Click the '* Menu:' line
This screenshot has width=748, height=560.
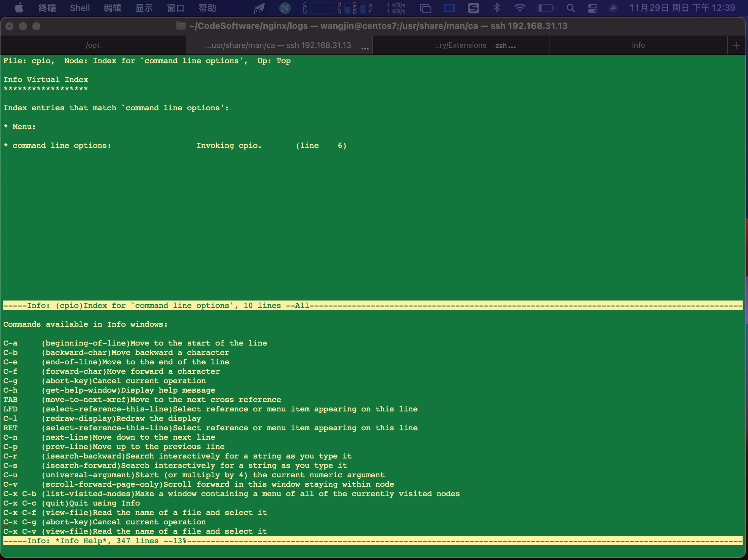point(20,127)
